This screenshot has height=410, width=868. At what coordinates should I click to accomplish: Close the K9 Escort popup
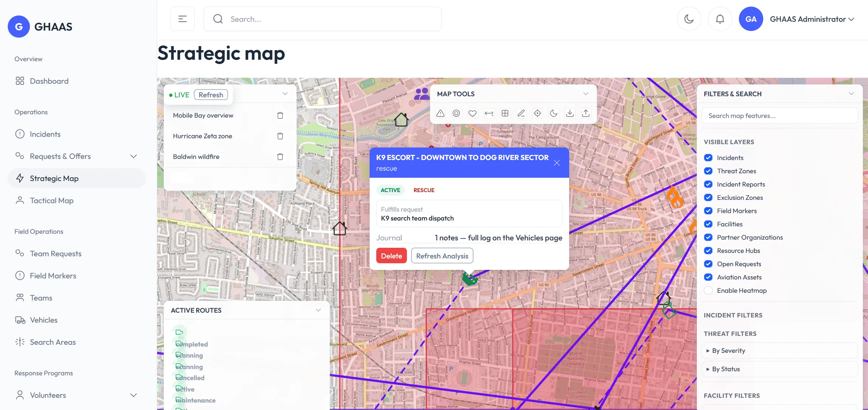coord(557,163)
